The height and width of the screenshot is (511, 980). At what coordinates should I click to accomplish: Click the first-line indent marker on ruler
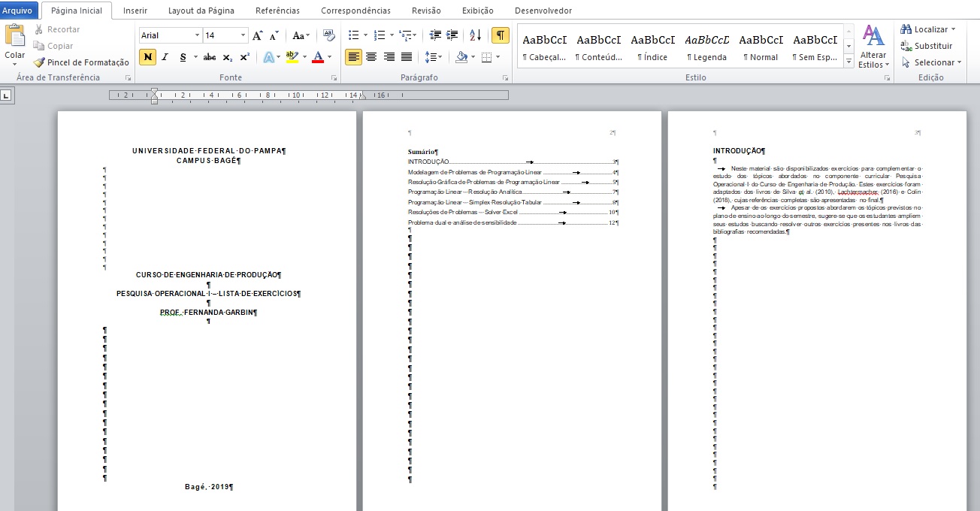point(154,92)
